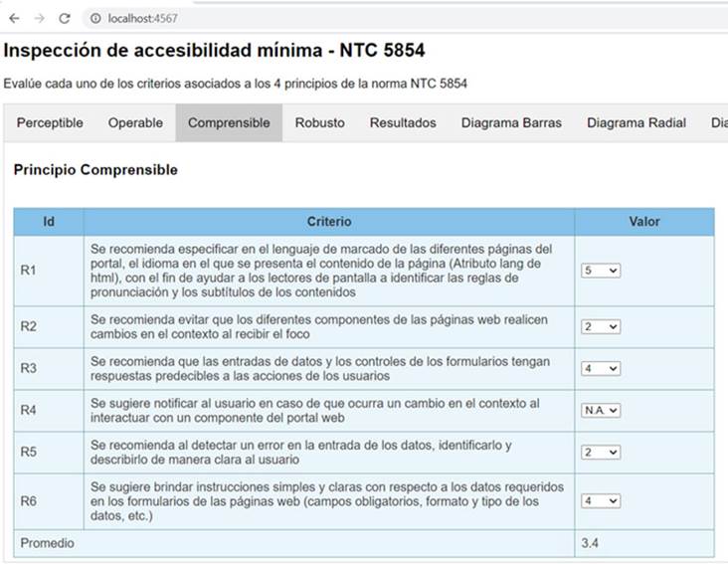Click the site info icon in address bar
The image size is (728, 564).
click(95, 18)
